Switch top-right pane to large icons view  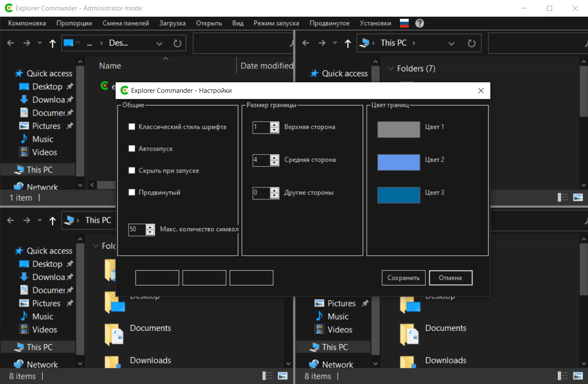(x=578, y=197)
